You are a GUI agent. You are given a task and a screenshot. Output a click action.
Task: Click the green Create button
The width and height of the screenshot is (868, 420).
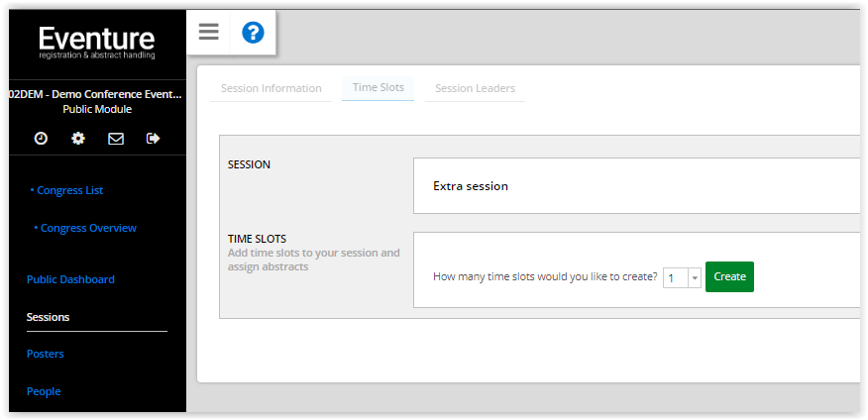pos(729,276)
